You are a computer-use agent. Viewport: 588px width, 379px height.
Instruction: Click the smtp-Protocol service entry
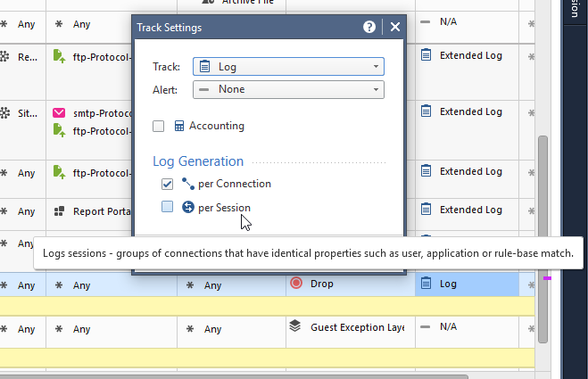(x=103, y=113)
